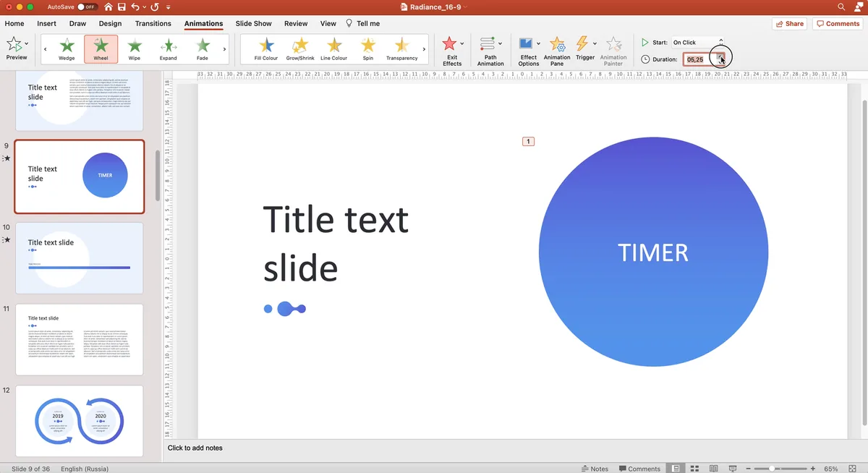The image size is (868, 473).
Task: Click the zoom in plus button
Action: pyautogui.click(x=813, y=469)
